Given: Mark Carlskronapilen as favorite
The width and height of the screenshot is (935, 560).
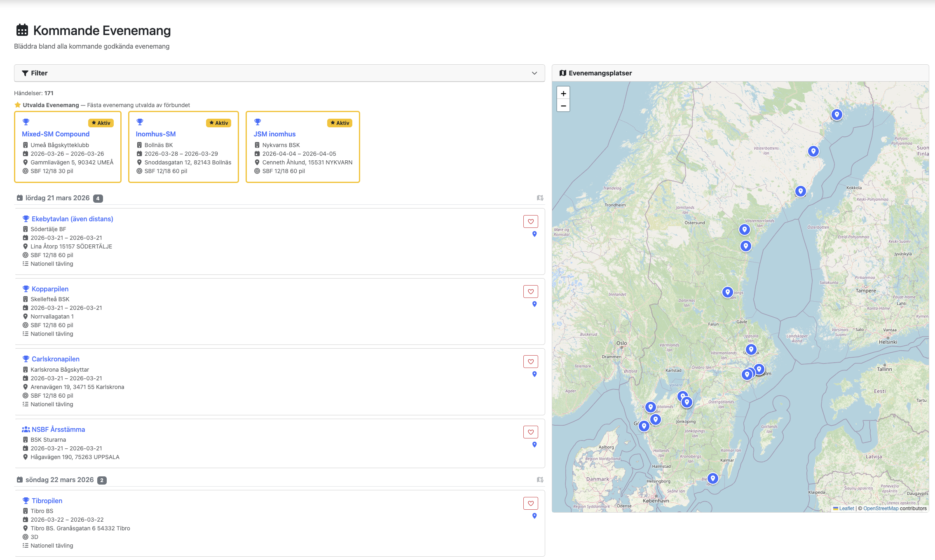Looking at the screenshot, I should 530,362.
